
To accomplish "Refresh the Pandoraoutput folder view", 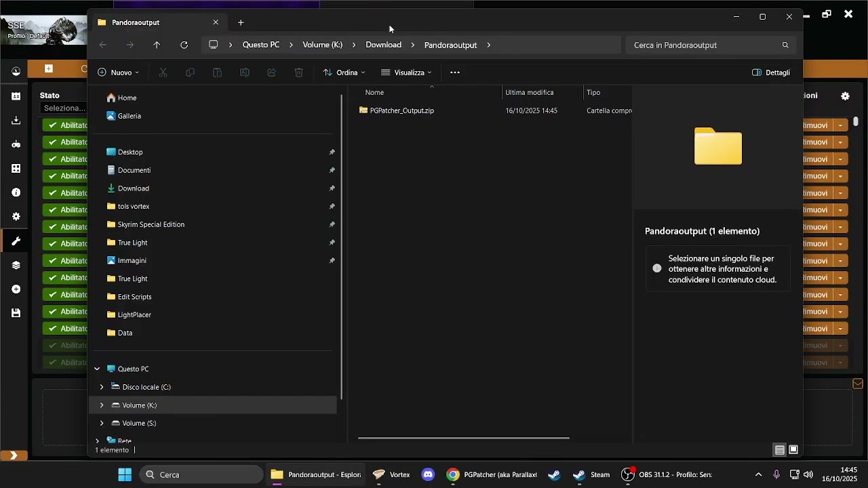I will tap(184, 45).
